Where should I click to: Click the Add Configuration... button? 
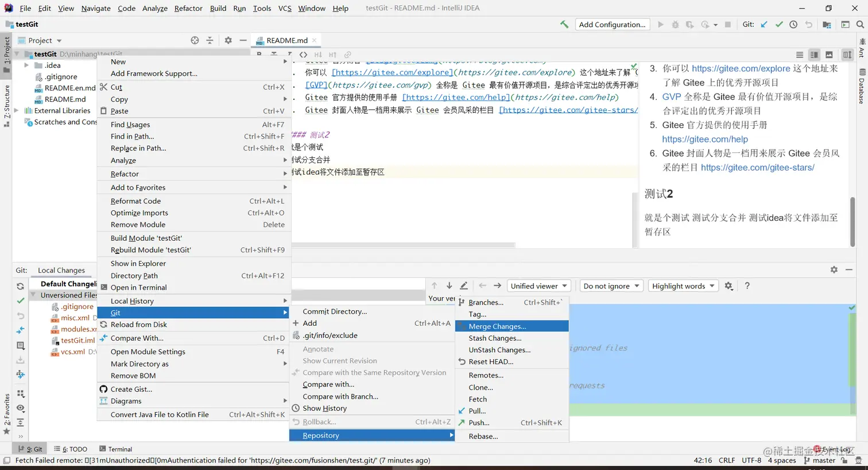pos(612,24)
